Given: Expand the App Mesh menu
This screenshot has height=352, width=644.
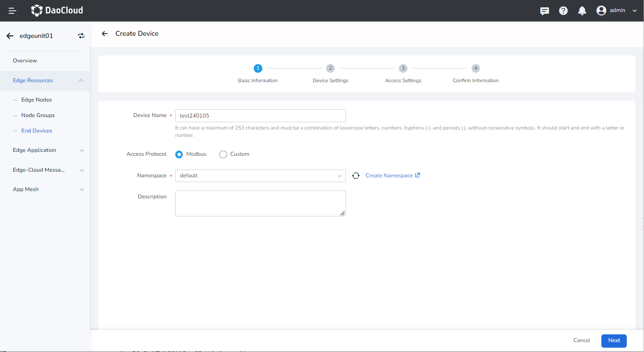Looking at the screenshot, I should tap(45, 189).
